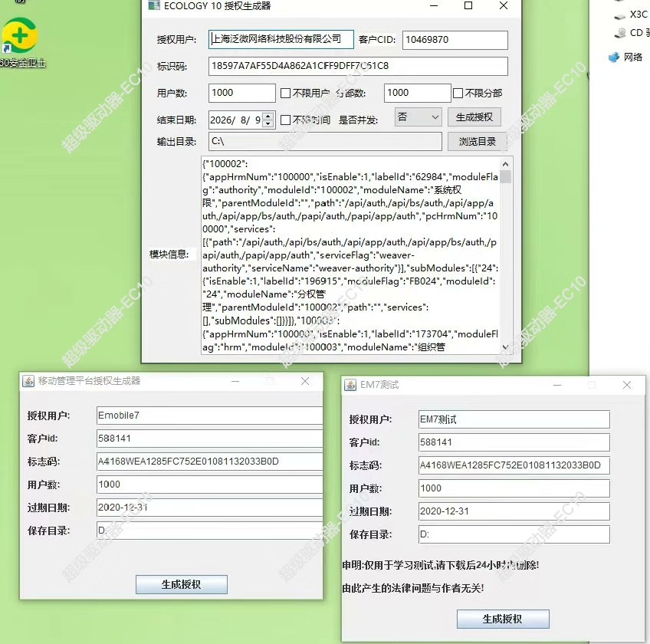Screen dimensions: 650x644
Task: Enable the 不限时间 checkbox
Action: [x=285, y=120]
